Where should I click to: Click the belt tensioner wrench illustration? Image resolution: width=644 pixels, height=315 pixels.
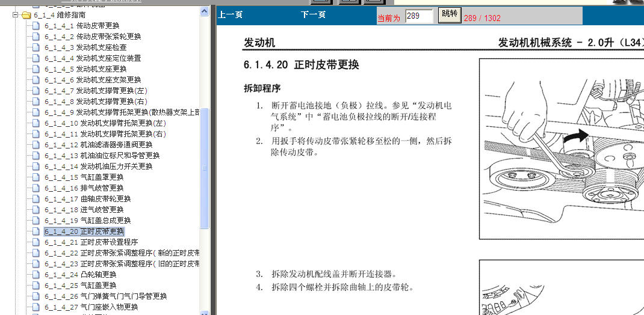(562, 148)
